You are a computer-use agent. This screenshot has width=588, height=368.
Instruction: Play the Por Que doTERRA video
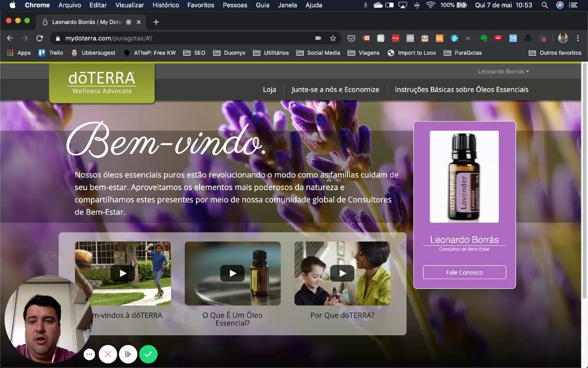click(342, 273)
